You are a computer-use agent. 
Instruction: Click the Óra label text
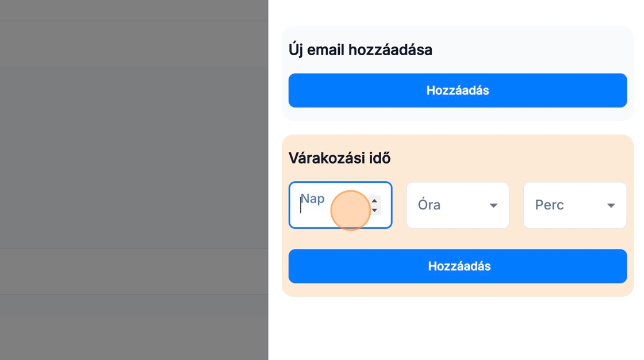429,205
